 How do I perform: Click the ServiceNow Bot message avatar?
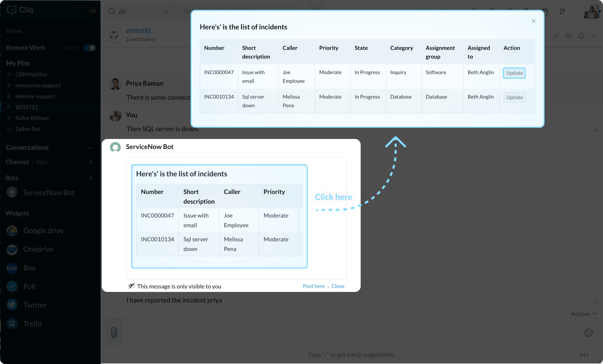tap(115, 147)
